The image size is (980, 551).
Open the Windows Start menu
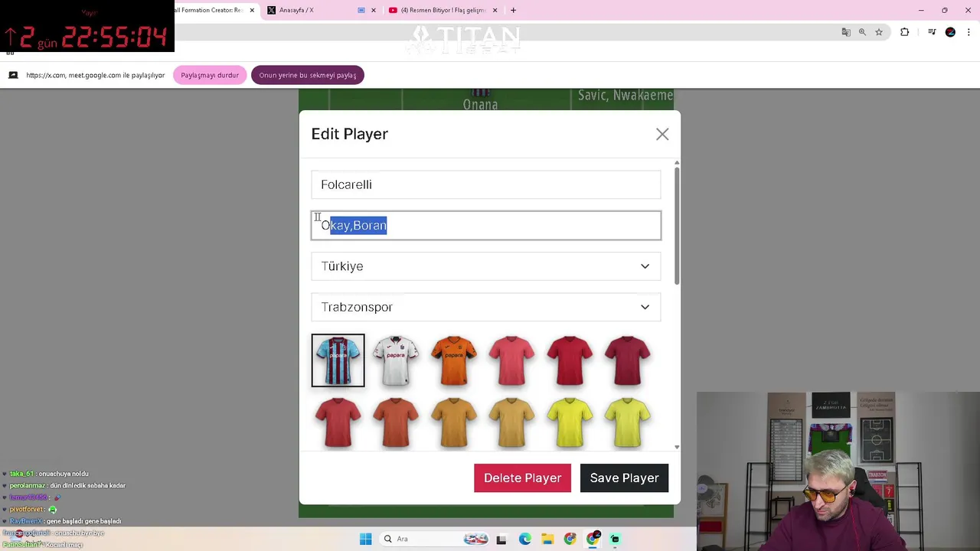click(x=365, y=539)
